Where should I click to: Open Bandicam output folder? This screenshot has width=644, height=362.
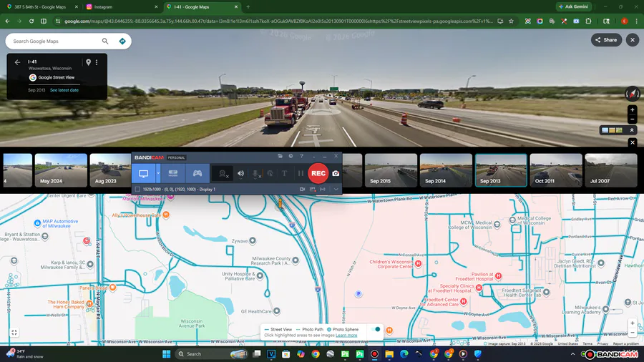point(280,156)
